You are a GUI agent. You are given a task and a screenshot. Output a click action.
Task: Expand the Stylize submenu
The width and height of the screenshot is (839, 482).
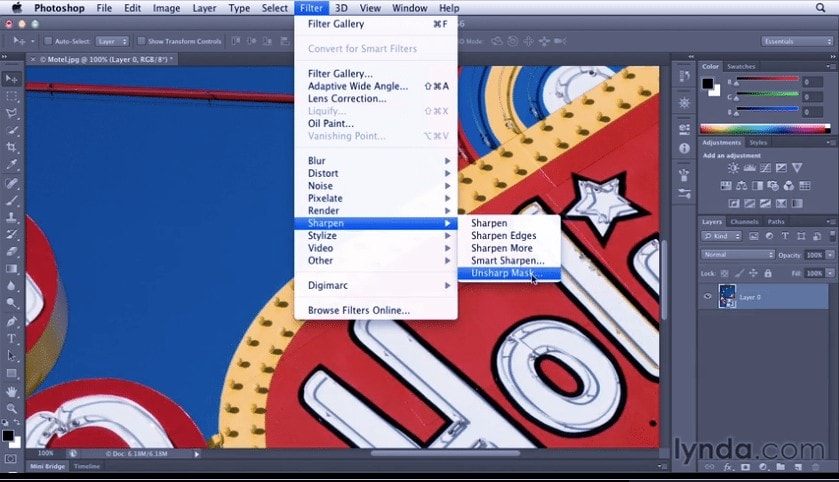(376, 236)
